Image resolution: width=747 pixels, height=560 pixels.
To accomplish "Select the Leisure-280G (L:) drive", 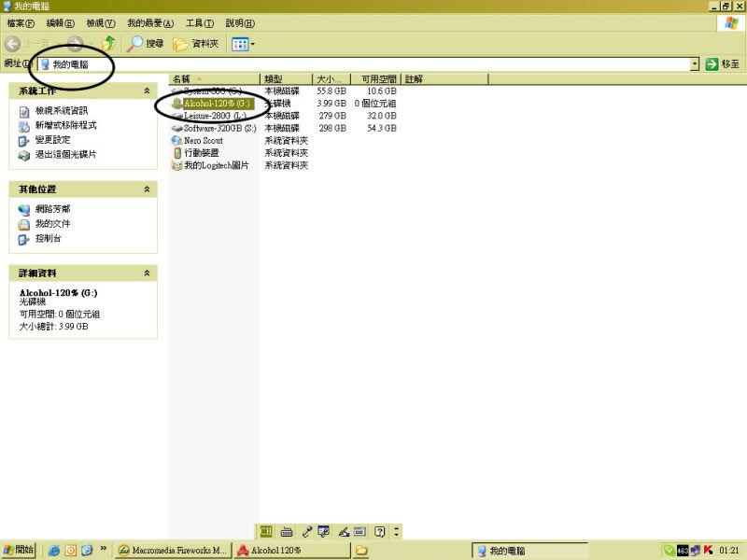I will pos(209,116).
